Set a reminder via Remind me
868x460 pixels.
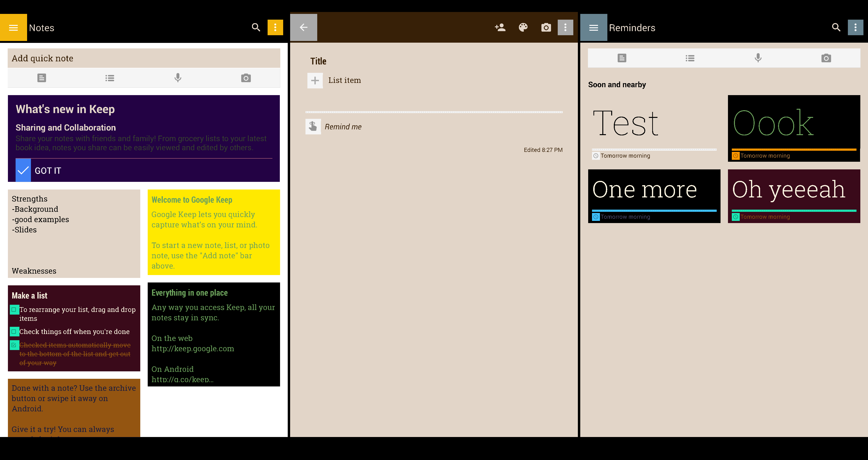coord(343,126)
